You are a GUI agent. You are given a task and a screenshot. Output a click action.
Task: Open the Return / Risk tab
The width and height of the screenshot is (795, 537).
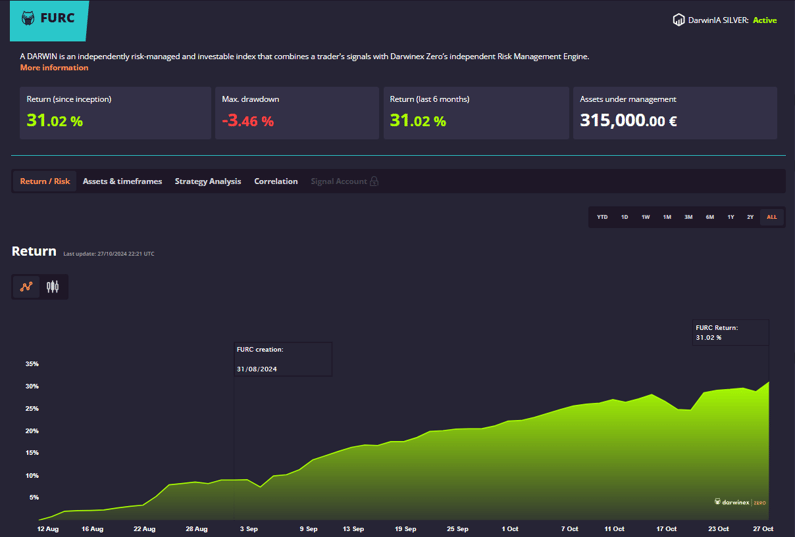45,182
